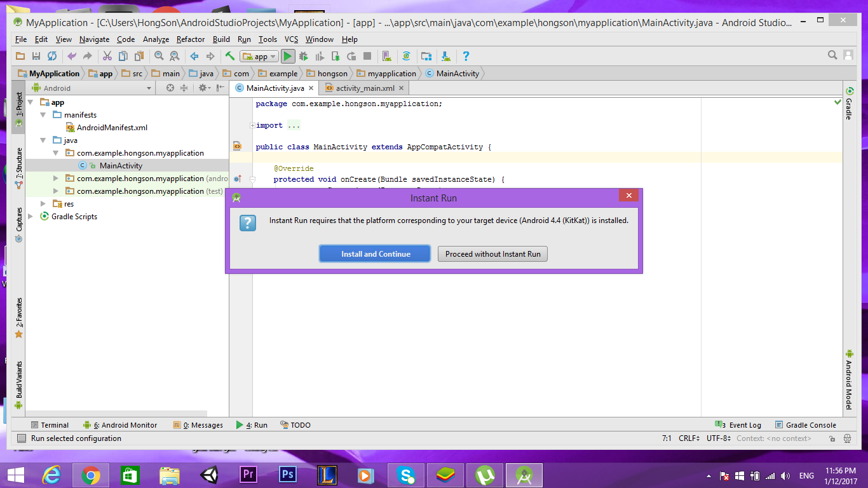Click the Redo arrow icon
Image resolution: width=868 pixels, height=488 pixels.
tap(88, 56)
